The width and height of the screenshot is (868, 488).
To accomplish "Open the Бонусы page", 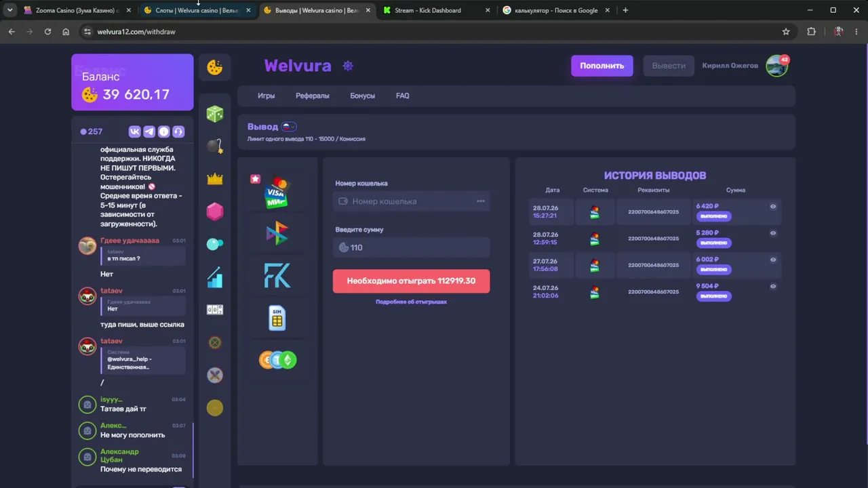I will 362,96.
